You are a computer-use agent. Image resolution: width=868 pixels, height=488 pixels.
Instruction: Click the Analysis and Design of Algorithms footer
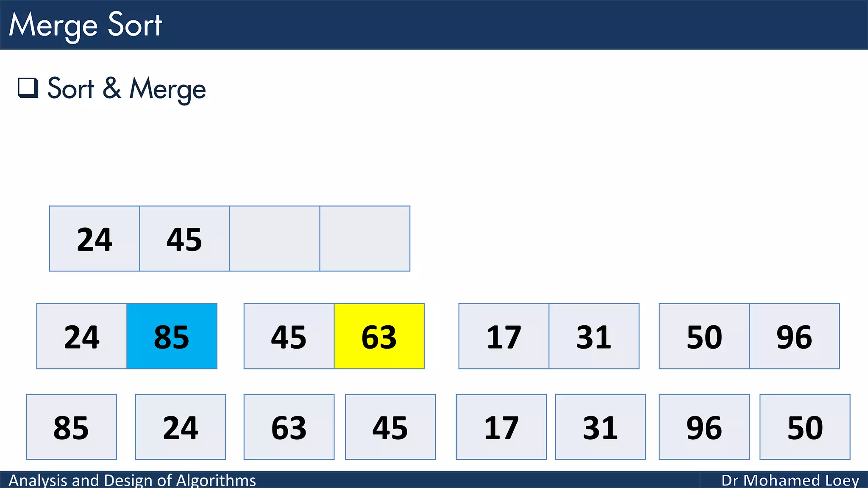pyautogui.click(x=132, y=480)
